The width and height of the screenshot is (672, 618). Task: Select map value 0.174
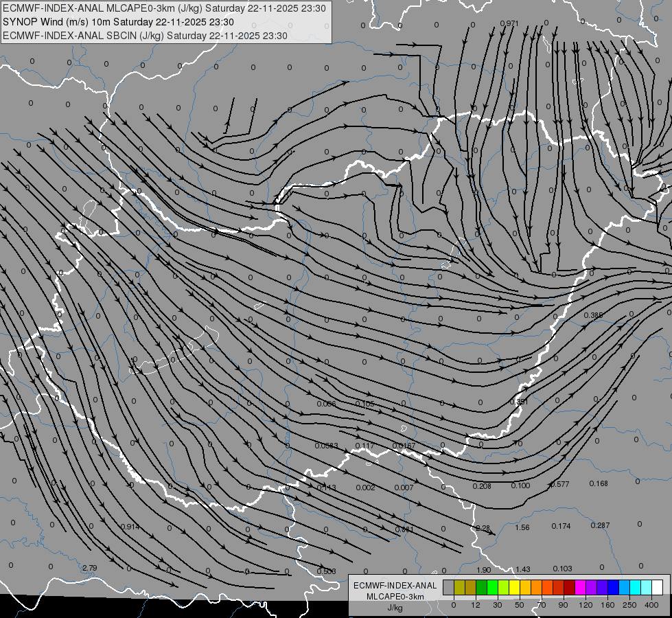pos(561,526)
